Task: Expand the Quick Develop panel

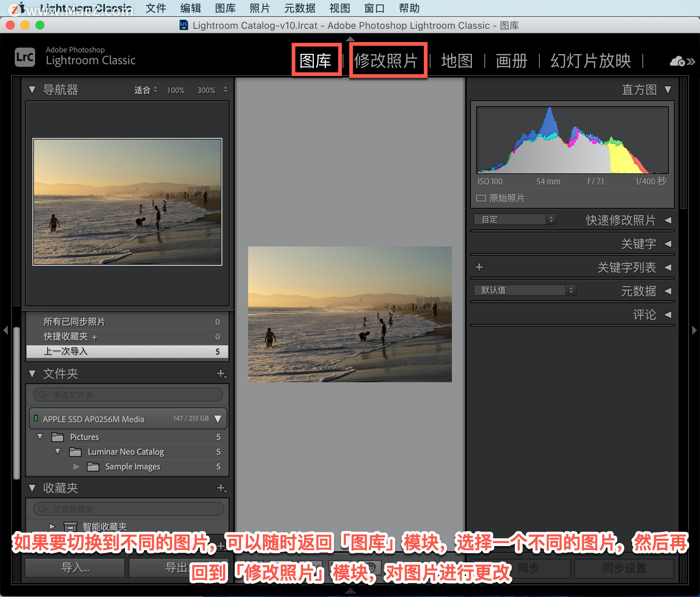Action: (668, 220)
